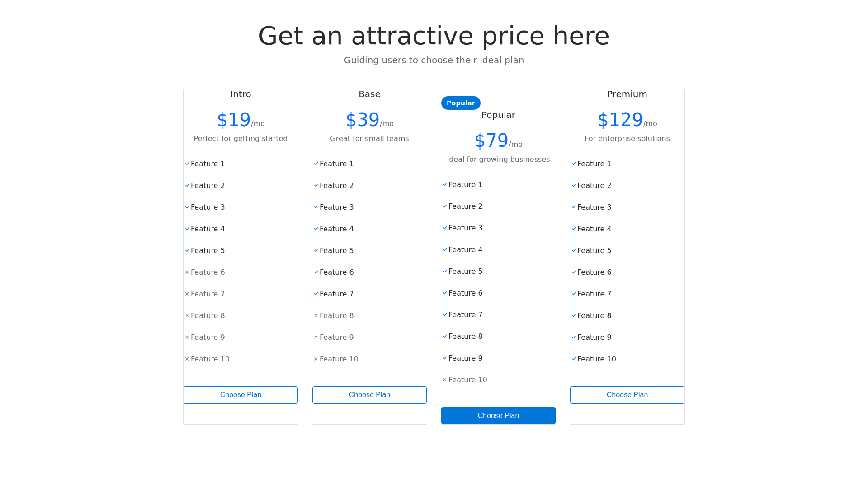Choose the Intro plan button
The height and width of the screenshot is (488, 868).
241,395
